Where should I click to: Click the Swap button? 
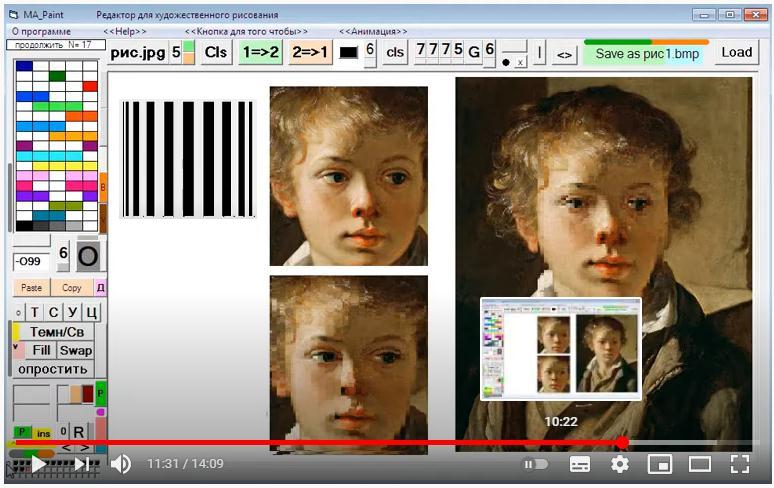(76, 350)
